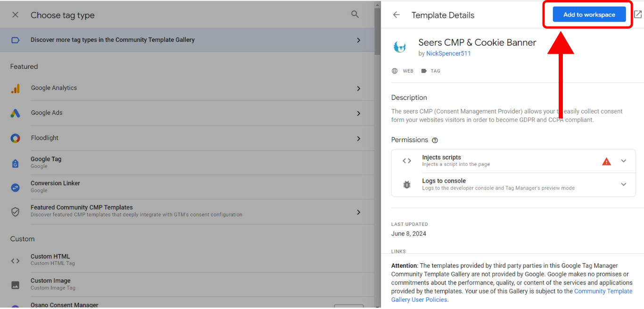644x309 pixels.
Task: Expand Injects scripts permission
Action: (624, 161)
